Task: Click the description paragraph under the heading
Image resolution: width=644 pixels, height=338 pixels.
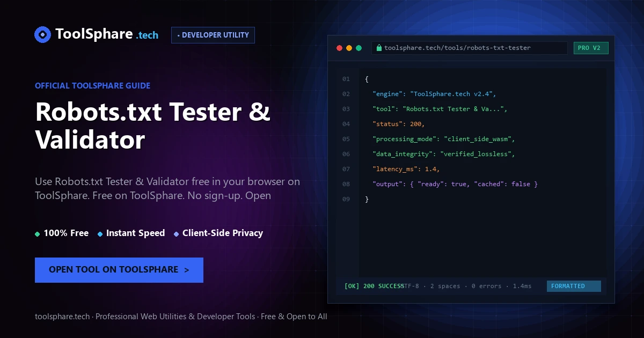Action: pyautogui.click(x=167, y=188)
